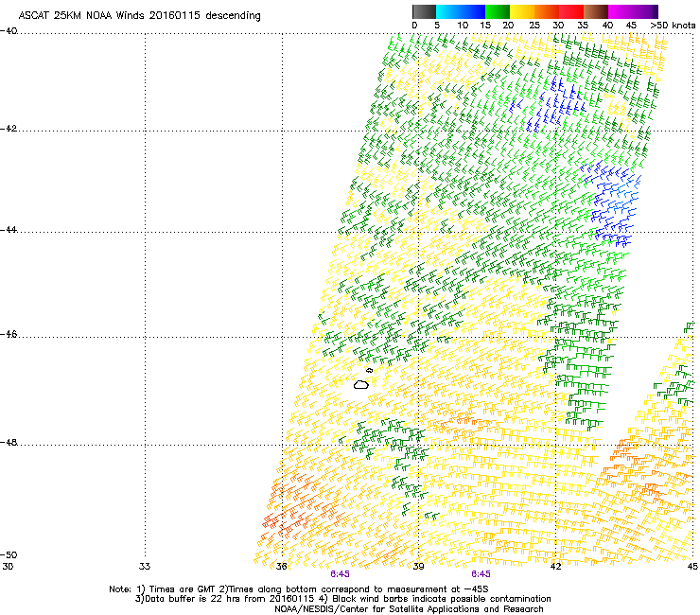700x615 pixels.
Task: Click the longitude axis label '45'
Action: pyautogui.click(x=692, y=567)
